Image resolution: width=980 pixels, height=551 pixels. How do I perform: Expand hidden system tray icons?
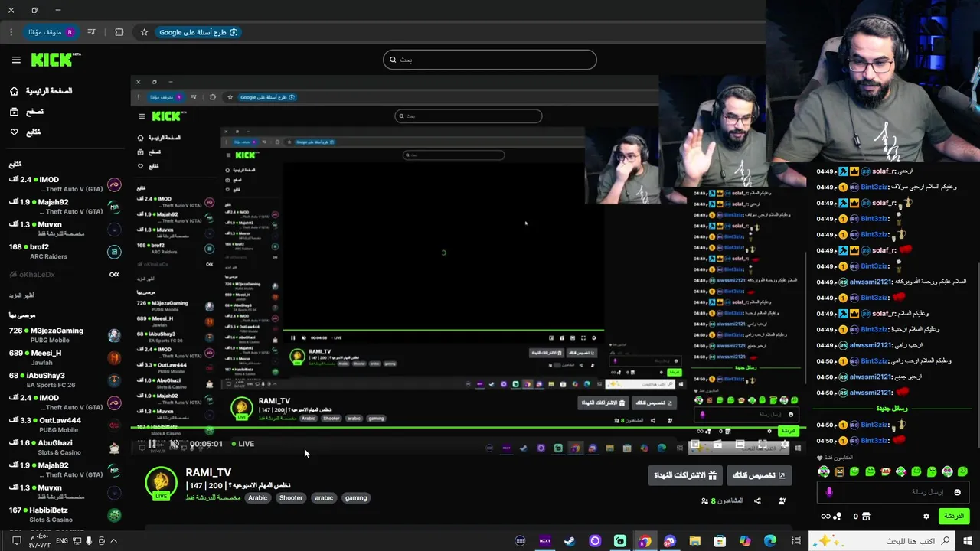tap(113, 541)
